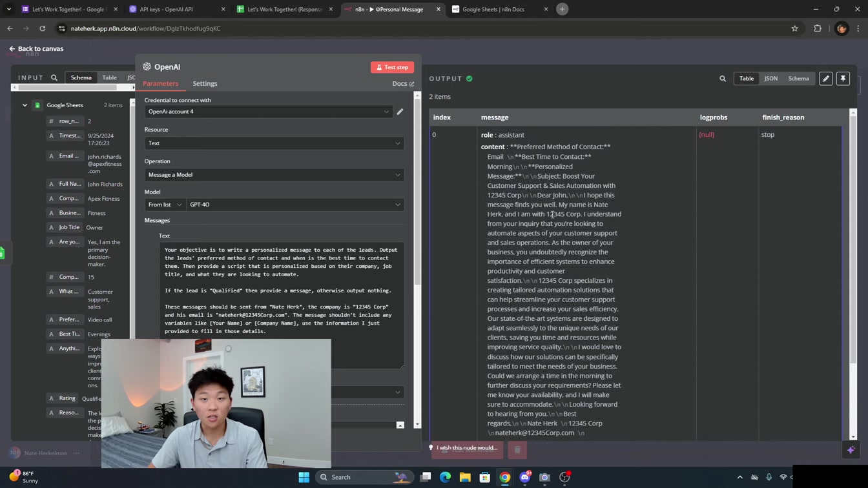The height and width of the screenshot is (488, 868).
Task: Pin the output data icon
Action: 843,79
